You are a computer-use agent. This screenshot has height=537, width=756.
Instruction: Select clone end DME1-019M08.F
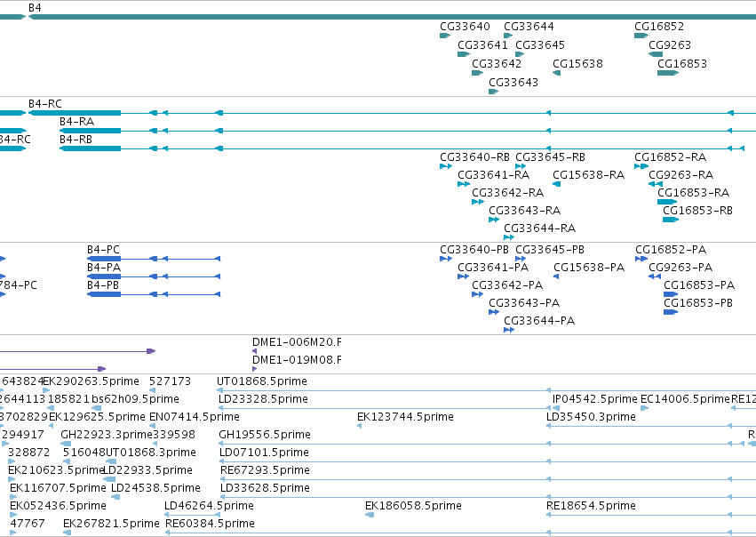(x=297, y=360)
